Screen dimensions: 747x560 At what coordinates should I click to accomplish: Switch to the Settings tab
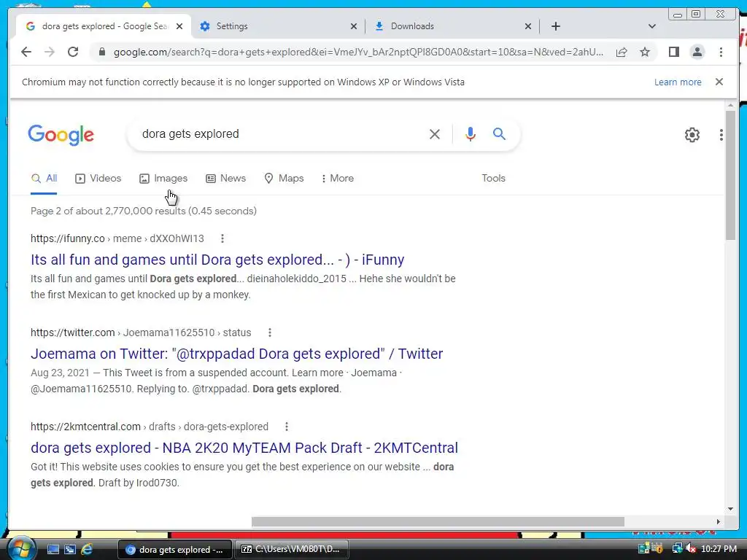tap(279, 26)
